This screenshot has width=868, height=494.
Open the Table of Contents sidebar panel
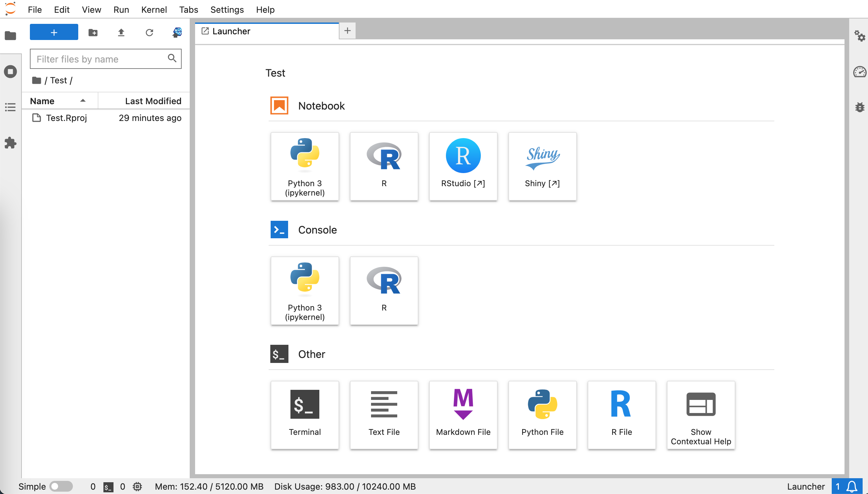[10, 107]
